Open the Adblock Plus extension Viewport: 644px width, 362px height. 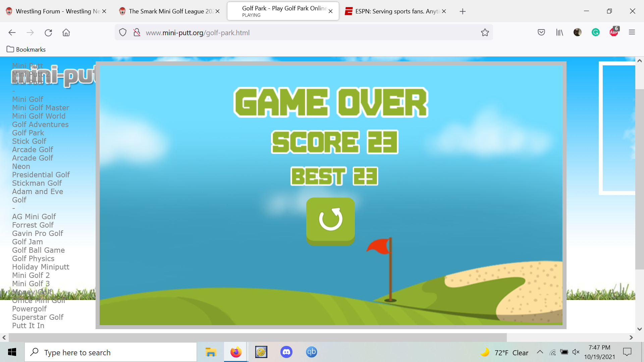[614, 32]
